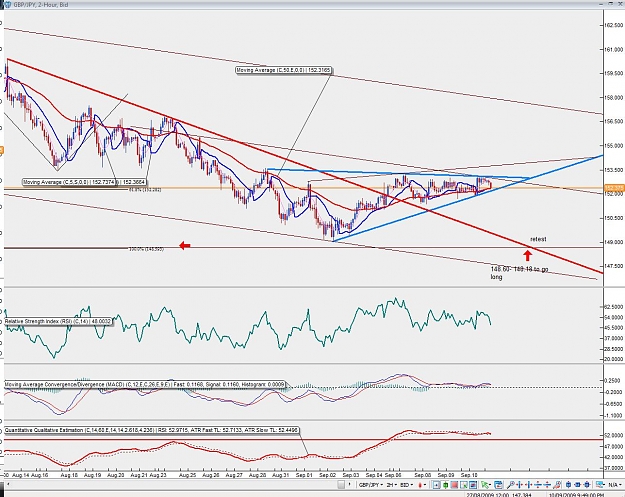Click the second vertical scale icon with red arrows

coord(547,485)
